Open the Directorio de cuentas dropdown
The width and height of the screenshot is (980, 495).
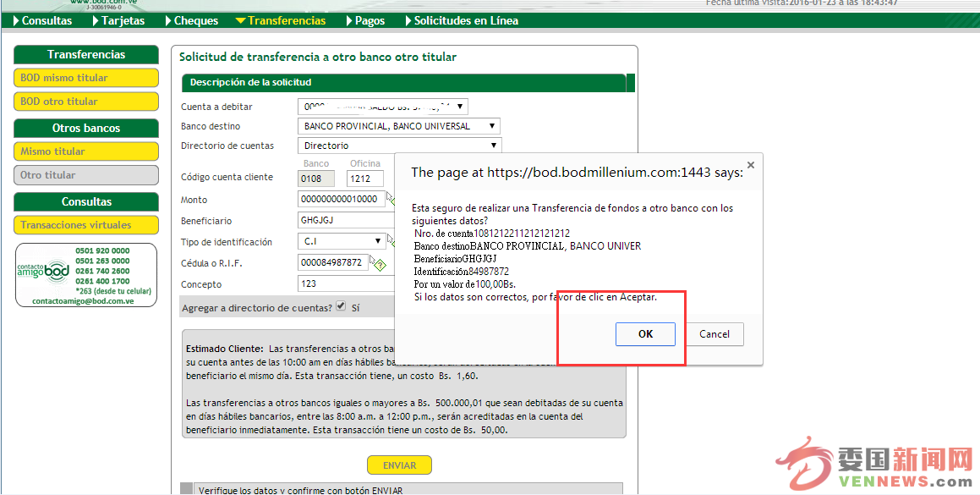click(400, 146)
